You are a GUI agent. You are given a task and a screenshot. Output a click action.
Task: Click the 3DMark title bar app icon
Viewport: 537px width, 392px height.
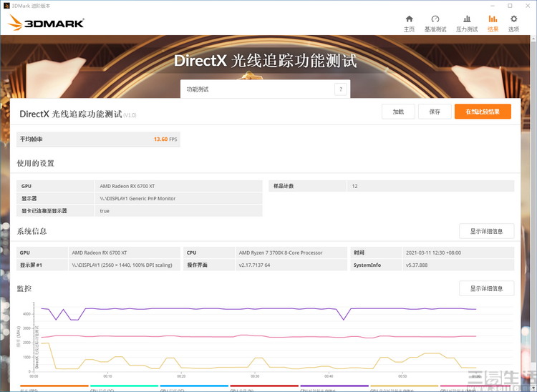(x=6, y=6)
